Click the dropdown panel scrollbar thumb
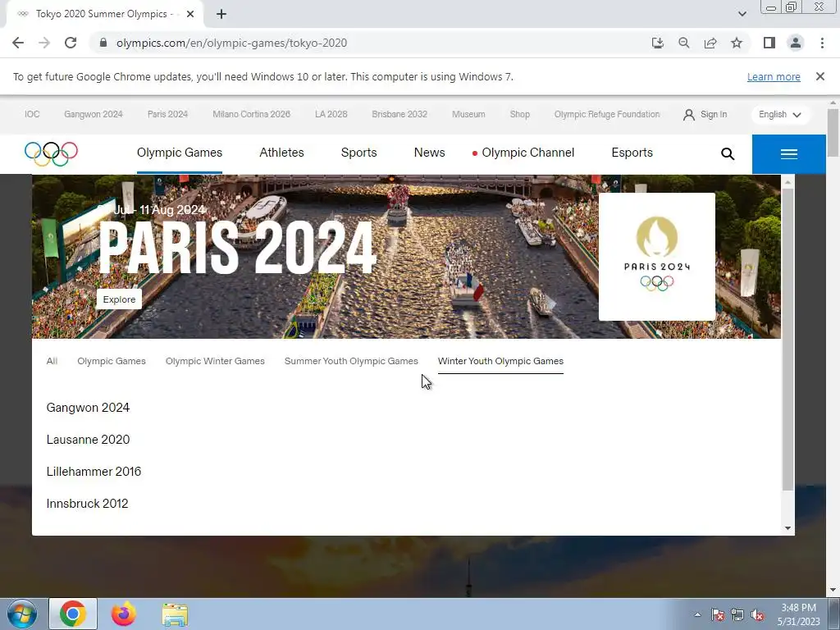This screenshot has height=630, width=840. (787, 339)
